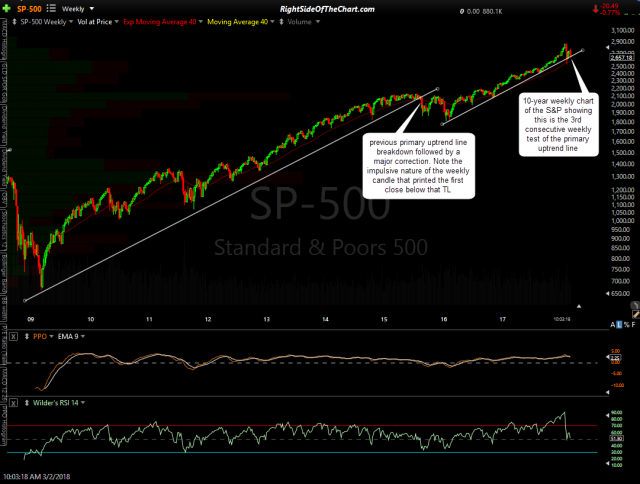Click the scale arrow near 650.00

pos(607,293)
